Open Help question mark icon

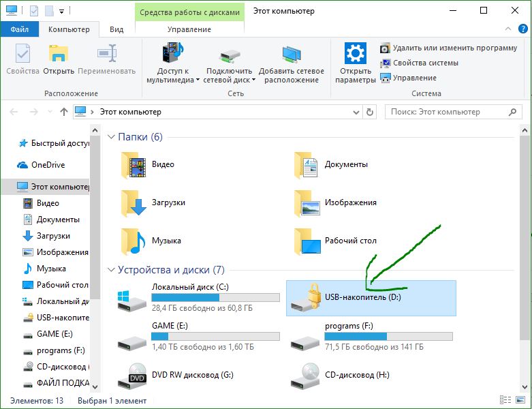(x=523, y=29)
